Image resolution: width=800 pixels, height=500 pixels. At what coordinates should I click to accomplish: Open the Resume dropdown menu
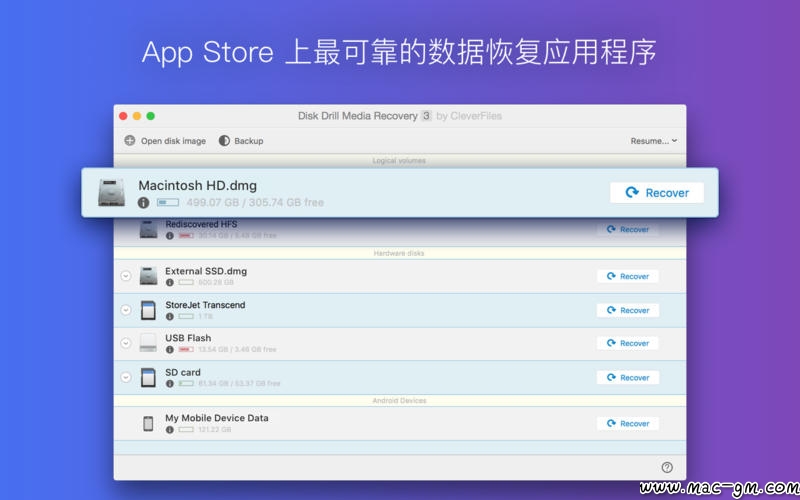(x=654, y=141)
